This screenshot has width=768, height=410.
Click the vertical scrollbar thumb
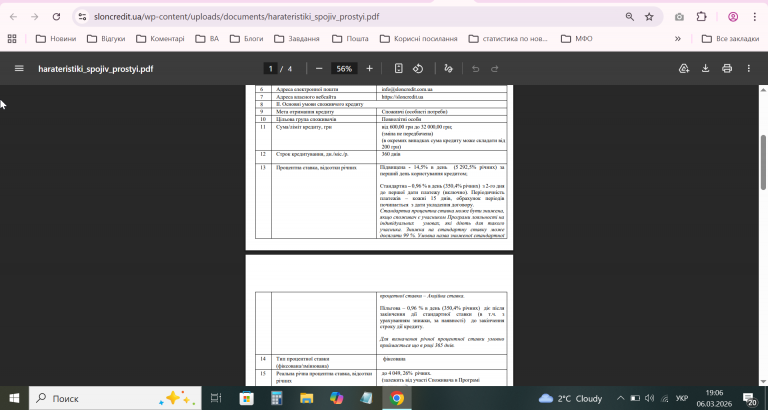[763, 162]
